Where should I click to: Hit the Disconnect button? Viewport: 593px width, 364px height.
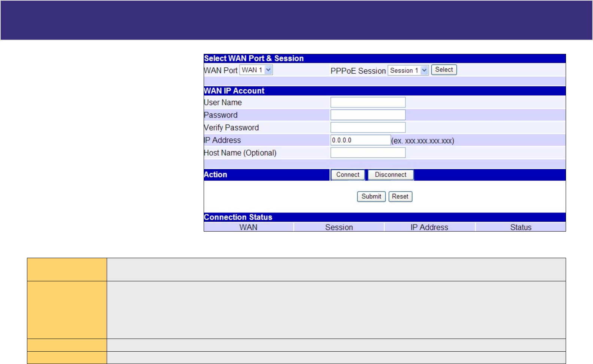tap(390, 175)
